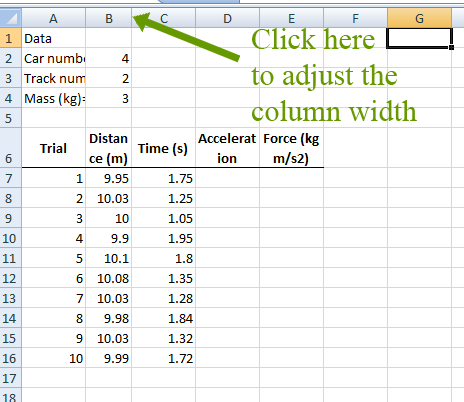Select row 3 header
Viewport: 464px width, 402px height.
point(11,78)
